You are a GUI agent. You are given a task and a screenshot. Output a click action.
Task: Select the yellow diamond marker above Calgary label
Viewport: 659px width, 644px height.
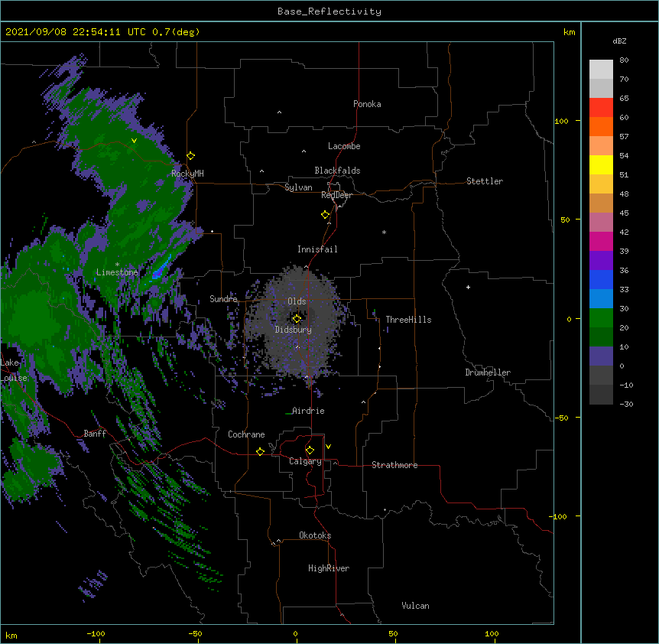point(310,450)
